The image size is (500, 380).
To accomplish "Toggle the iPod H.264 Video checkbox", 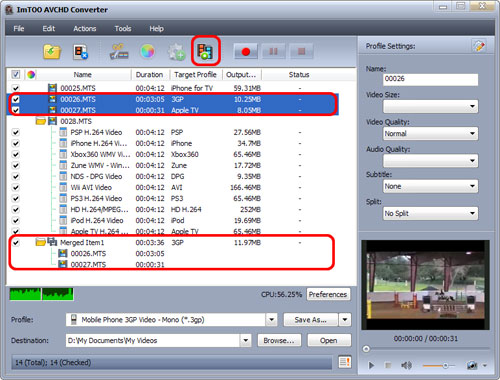I will click(16, 220).
